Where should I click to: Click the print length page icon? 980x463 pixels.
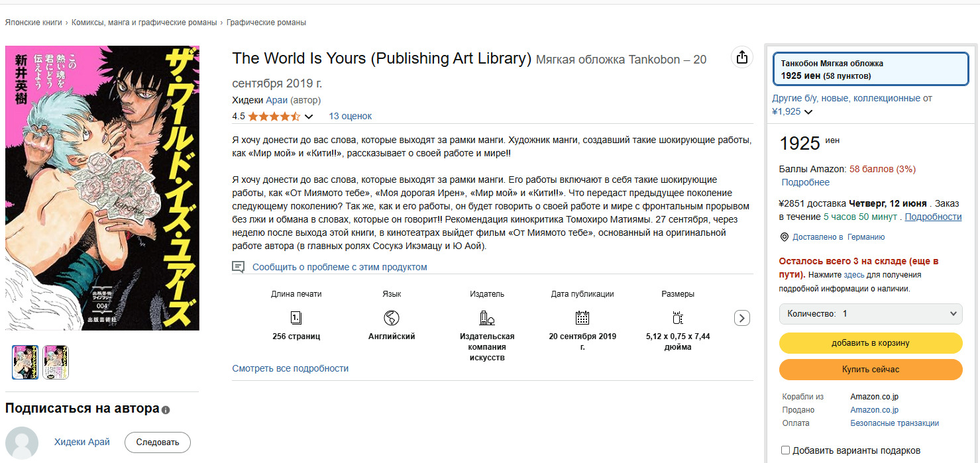coord(296,317)
